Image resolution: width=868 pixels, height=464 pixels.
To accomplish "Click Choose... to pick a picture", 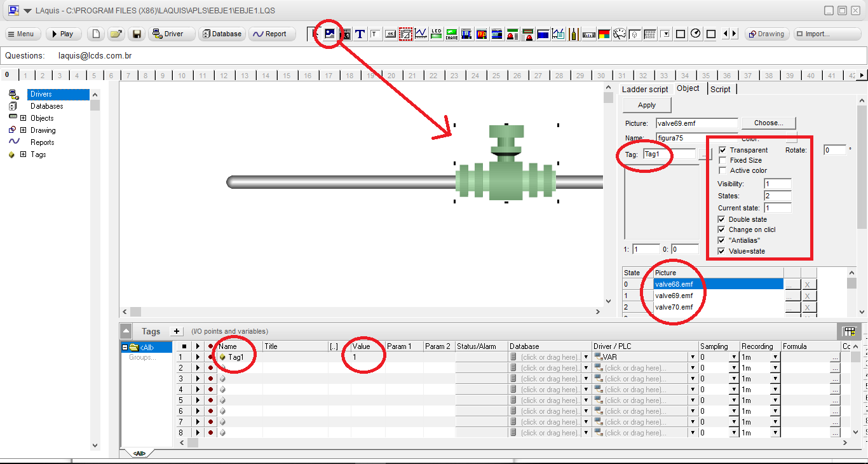I will pyautogui.click(x=769, y=123).
